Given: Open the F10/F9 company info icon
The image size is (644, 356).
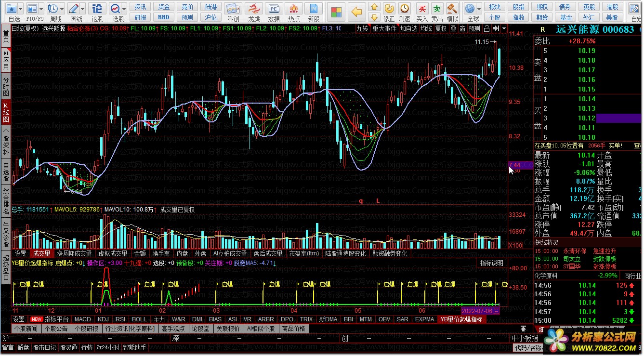Looking at the screenshot, I should 33,9.
